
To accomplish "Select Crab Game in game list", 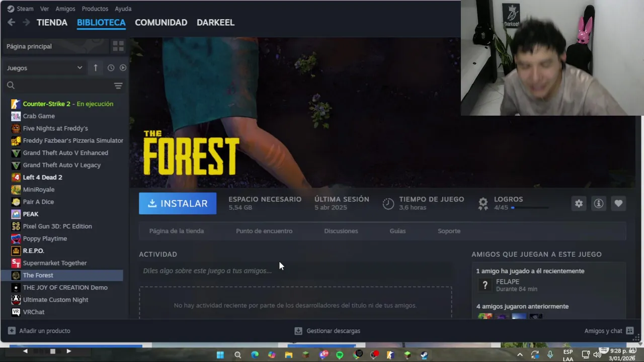I will pyautogui.click(x=62, y=116).
